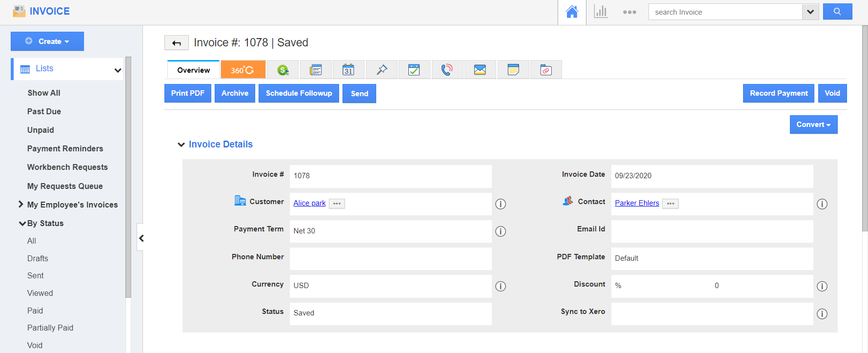Open the reports bar chart icon
868x353 pixels.
coord(601,12)
